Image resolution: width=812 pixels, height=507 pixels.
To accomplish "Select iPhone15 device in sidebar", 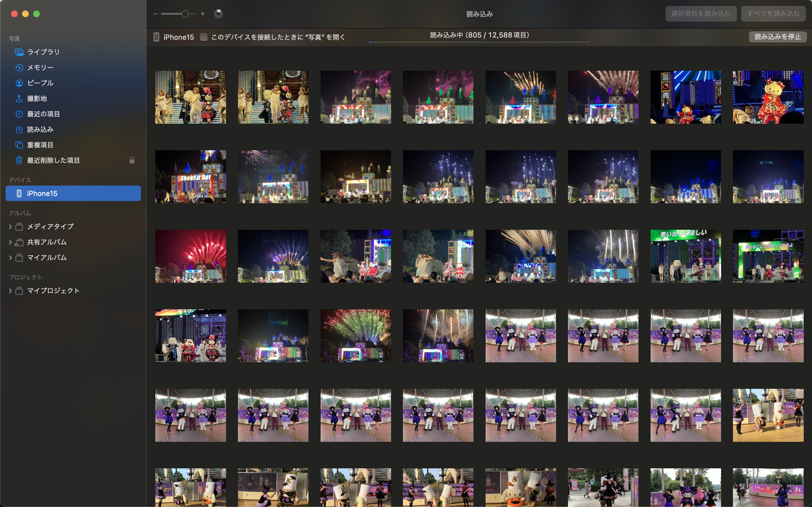I will 73,194.
